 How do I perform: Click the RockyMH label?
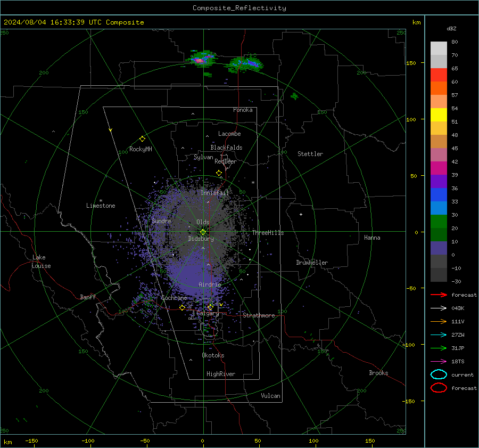141,149
